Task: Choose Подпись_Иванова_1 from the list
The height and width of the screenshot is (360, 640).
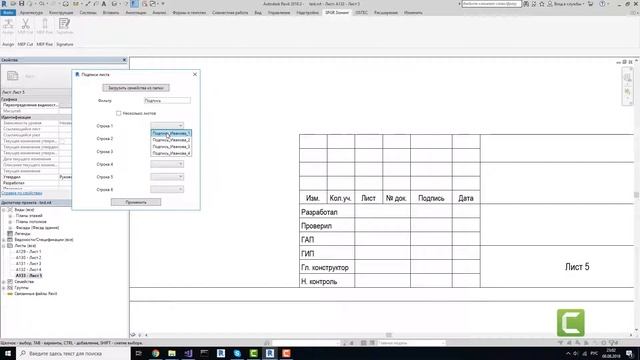Action: pyautogui.click(x=171, y=133)
